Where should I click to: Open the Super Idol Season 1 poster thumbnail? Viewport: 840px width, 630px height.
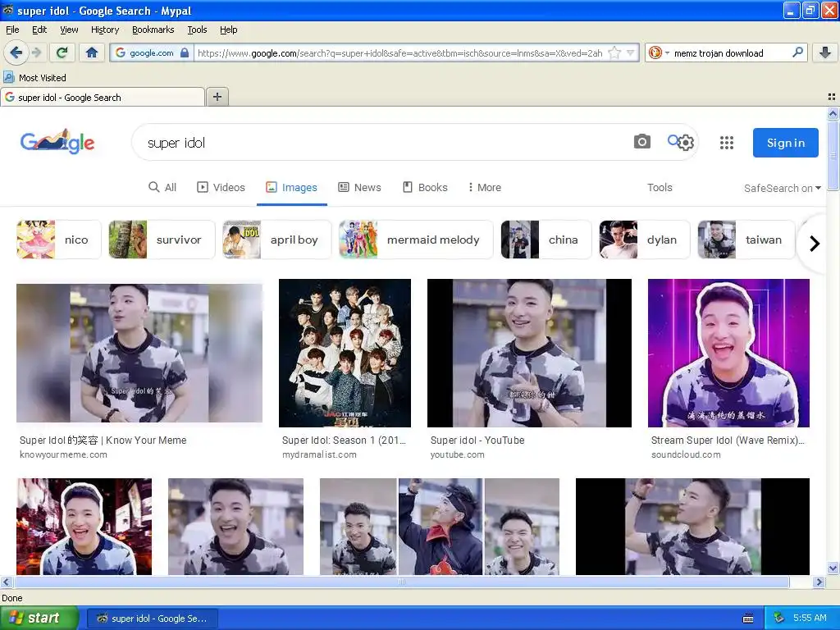[345, 353]
